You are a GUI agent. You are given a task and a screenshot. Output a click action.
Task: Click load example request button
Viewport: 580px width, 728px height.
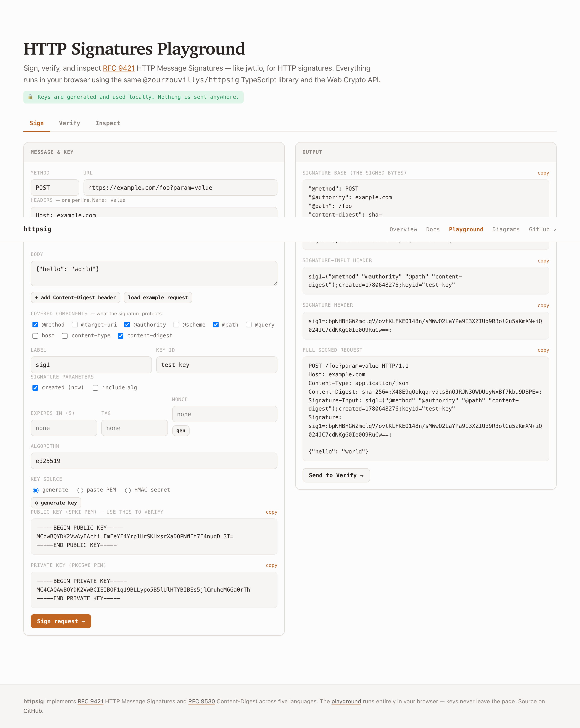(x=158, y=298)
